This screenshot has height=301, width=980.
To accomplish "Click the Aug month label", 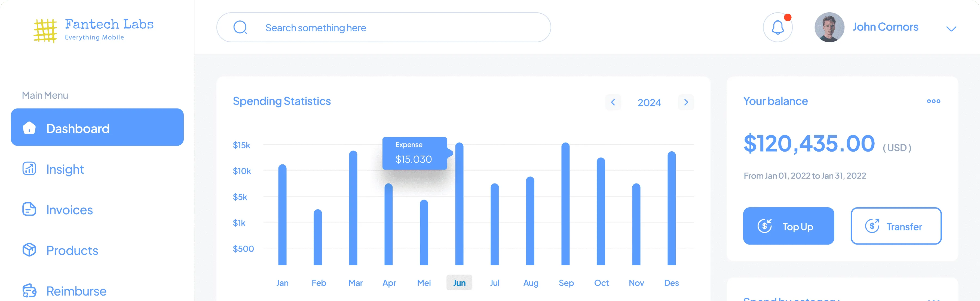I will coord(531,283).
